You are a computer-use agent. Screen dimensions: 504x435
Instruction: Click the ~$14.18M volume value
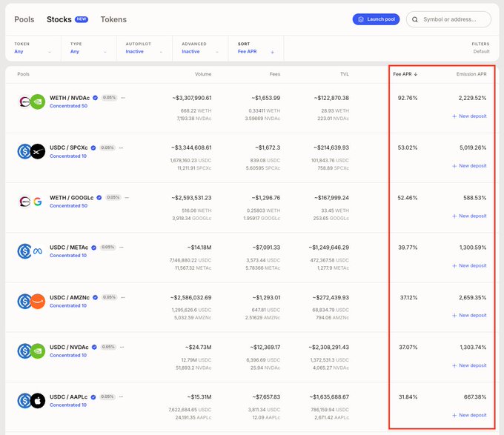click(x=199, y=248)
